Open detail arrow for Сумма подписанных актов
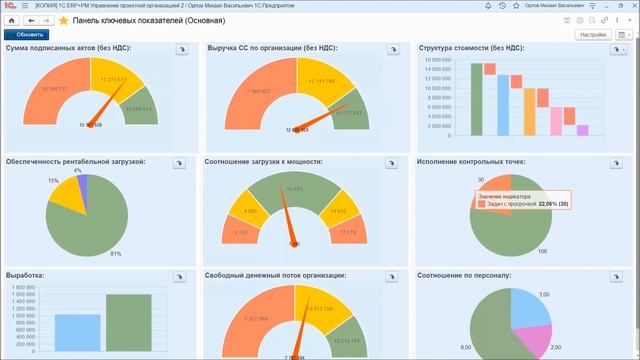The width and height of the screenshot is (640, 360). click(x=182, y=49)
